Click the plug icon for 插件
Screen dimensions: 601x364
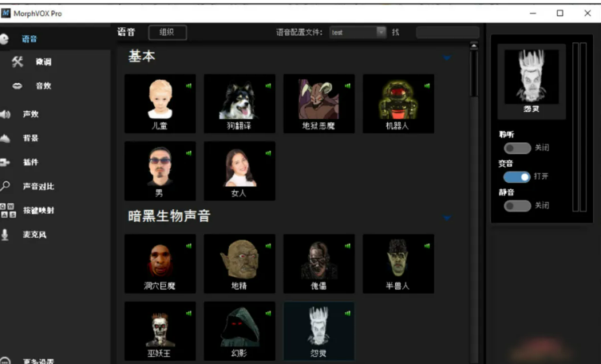[5, 163]
